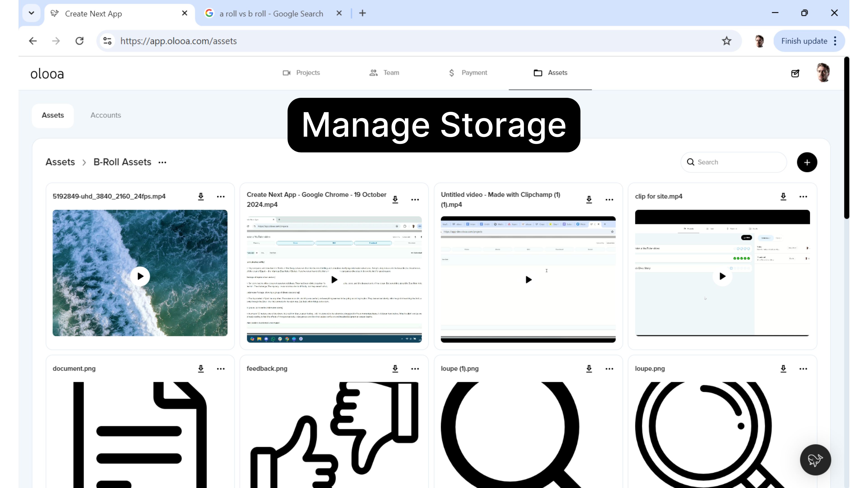The image size is (868, 488).
Task: Click the black plus add asset button
Action: pos(807,162)
